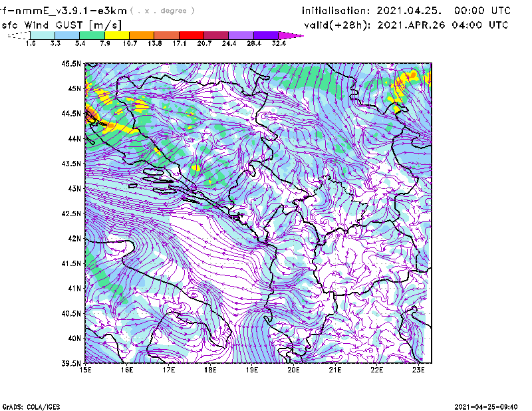Click the legend value "24.4"
The width and height of the screenshot is (532, 411).
point(229,43)
